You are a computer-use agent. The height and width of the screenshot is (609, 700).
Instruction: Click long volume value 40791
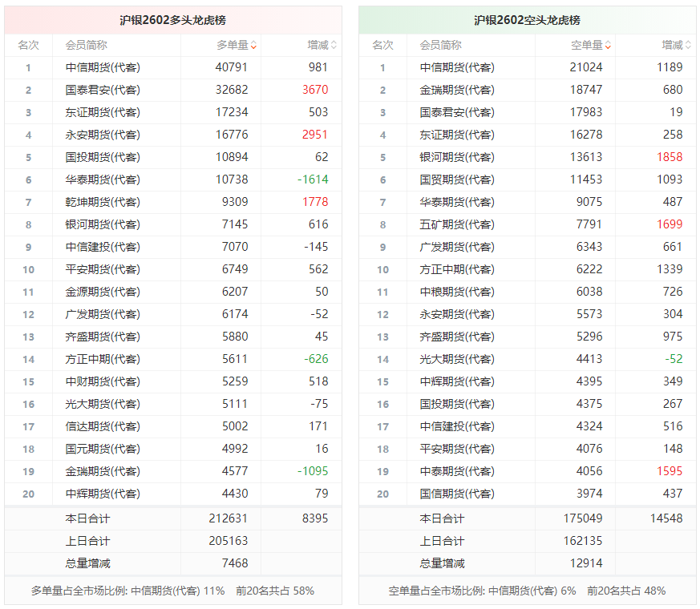point(231,67)
